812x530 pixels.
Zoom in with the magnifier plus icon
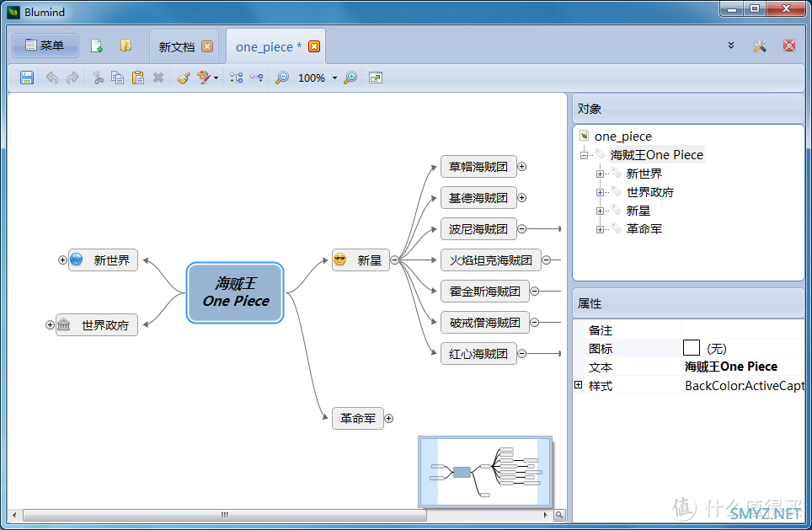[x=350, y=78]
